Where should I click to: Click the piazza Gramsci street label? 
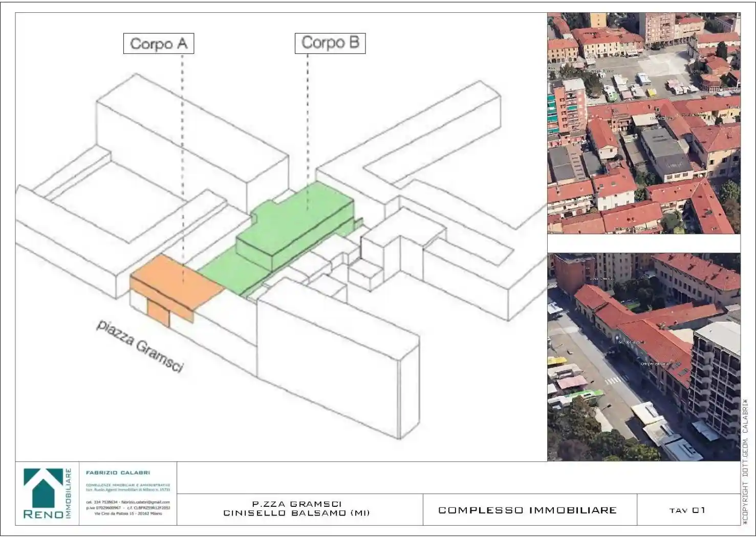(140, 346)
